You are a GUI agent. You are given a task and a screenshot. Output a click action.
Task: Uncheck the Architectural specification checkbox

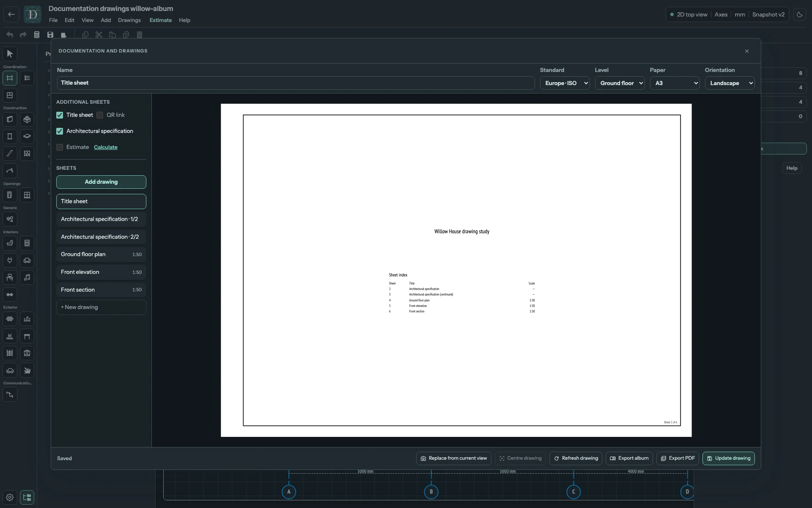(60, 131)
